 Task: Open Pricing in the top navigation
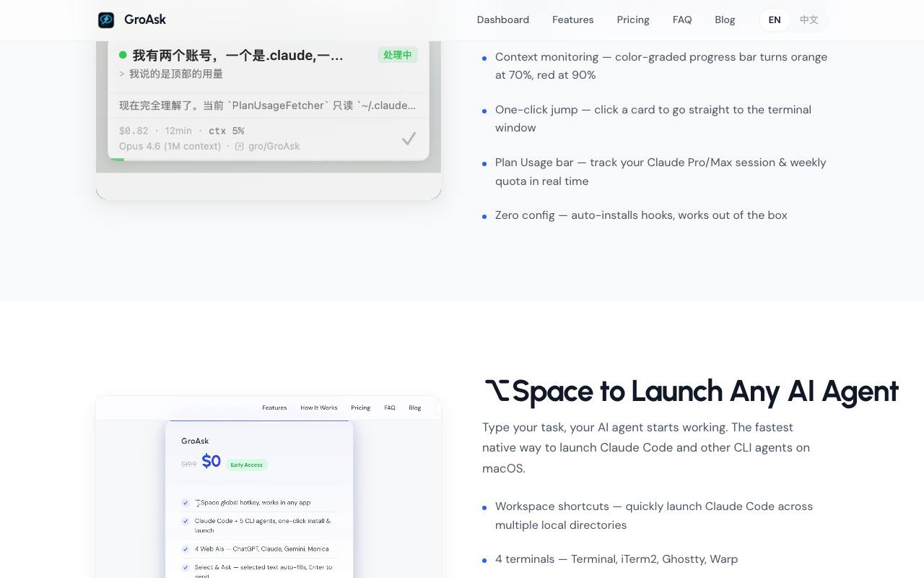click(633, 20)
